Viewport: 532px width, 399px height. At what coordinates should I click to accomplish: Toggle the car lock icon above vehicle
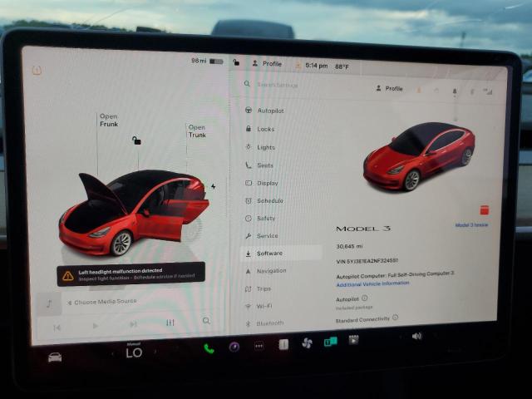pyautogui.click(x=136, y=140)
